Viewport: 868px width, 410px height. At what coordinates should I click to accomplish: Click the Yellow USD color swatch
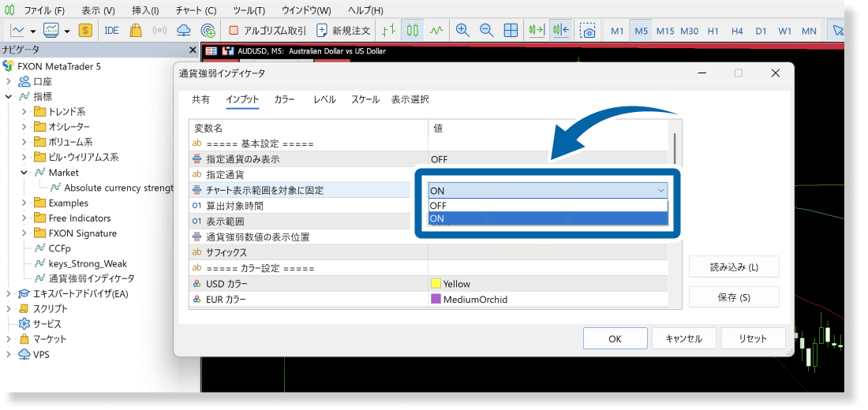[x=436, y=284]
